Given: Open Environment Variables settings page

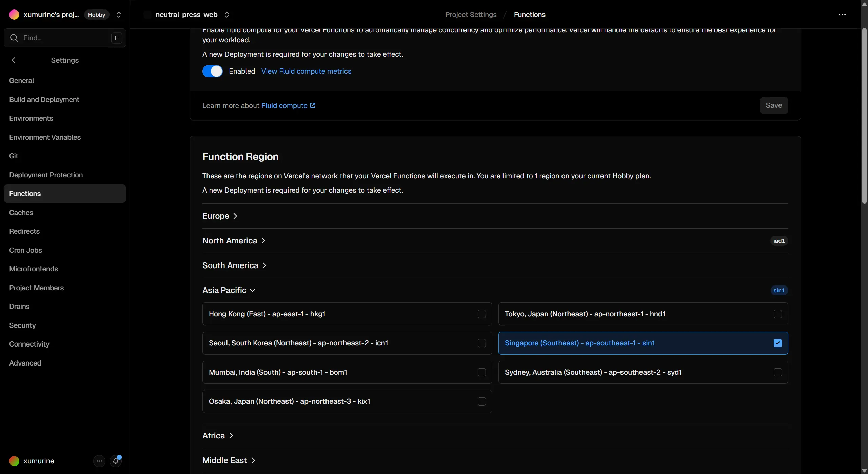Looking at the screenshot, I should point(45,137).
